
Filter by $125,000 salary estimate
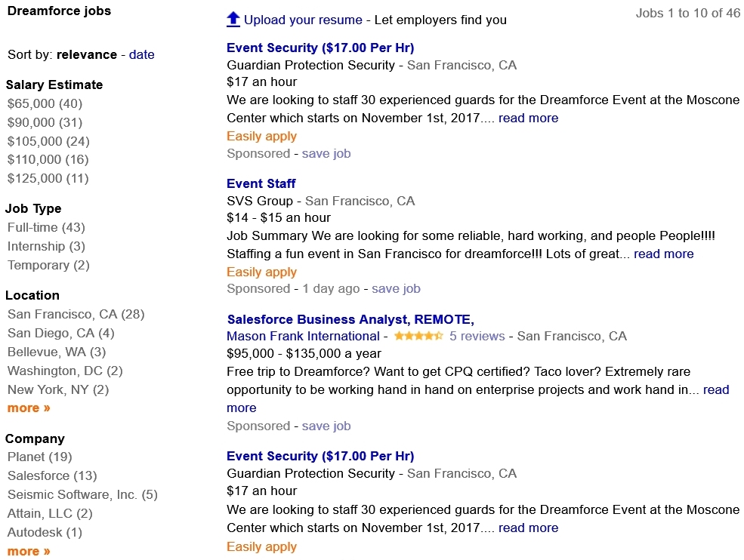pyautogui.click(x=48, y=178)
